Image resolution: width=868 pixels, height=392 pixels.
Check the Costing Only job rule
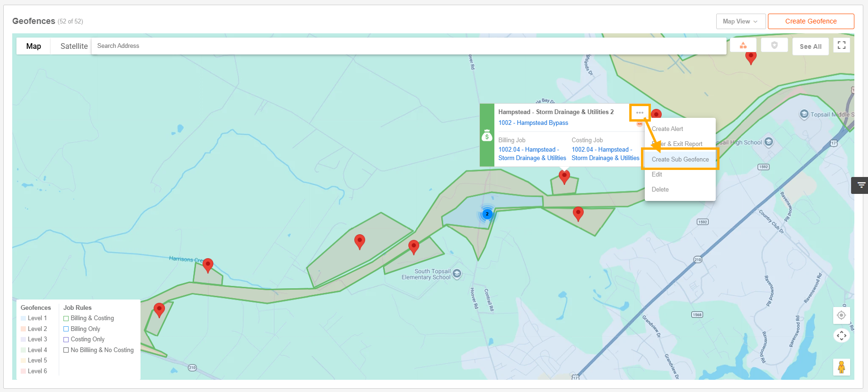pos(66,339)
